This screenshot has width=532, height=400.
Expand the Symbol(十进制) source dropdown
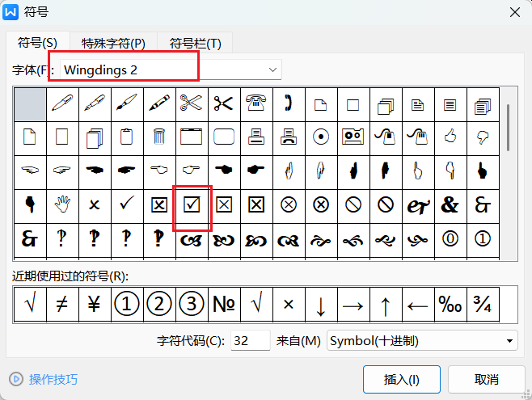pyautogui.click(x=509, y=341)
